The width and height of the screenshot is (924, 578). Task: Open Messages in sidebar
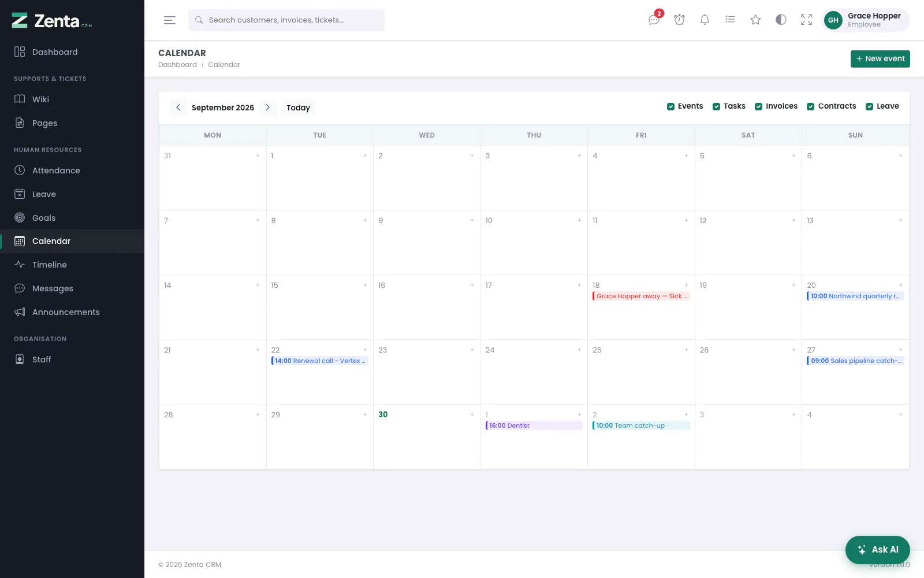click(72, 288)
